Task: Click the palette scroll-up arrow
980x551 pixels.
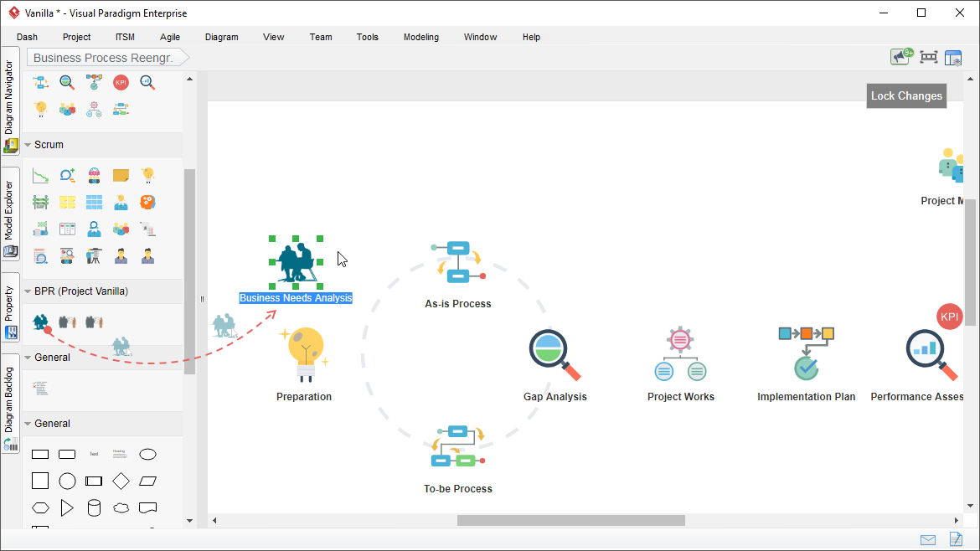Action: point(189,80)
